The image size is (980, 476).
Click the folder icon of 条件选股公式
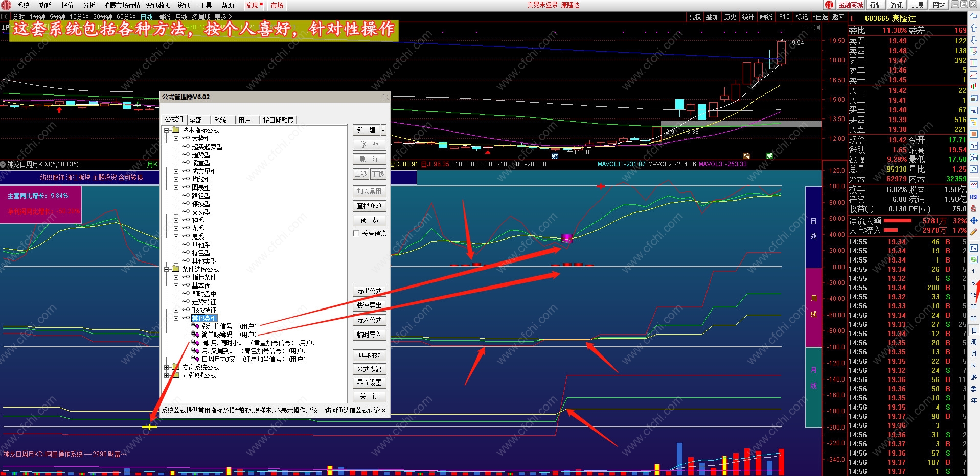[x=176, y=269]
